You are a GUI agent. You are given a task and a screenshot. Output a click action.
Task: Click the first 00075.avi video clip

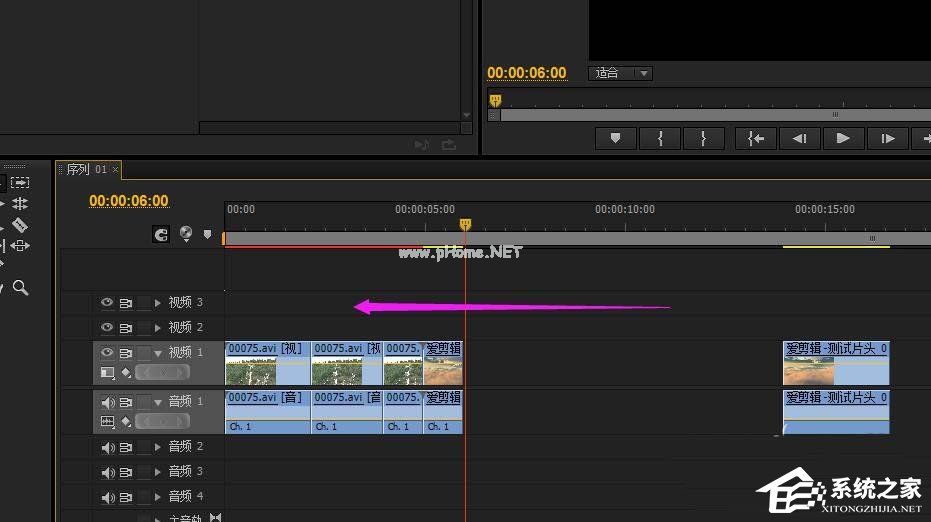[267, 364]
